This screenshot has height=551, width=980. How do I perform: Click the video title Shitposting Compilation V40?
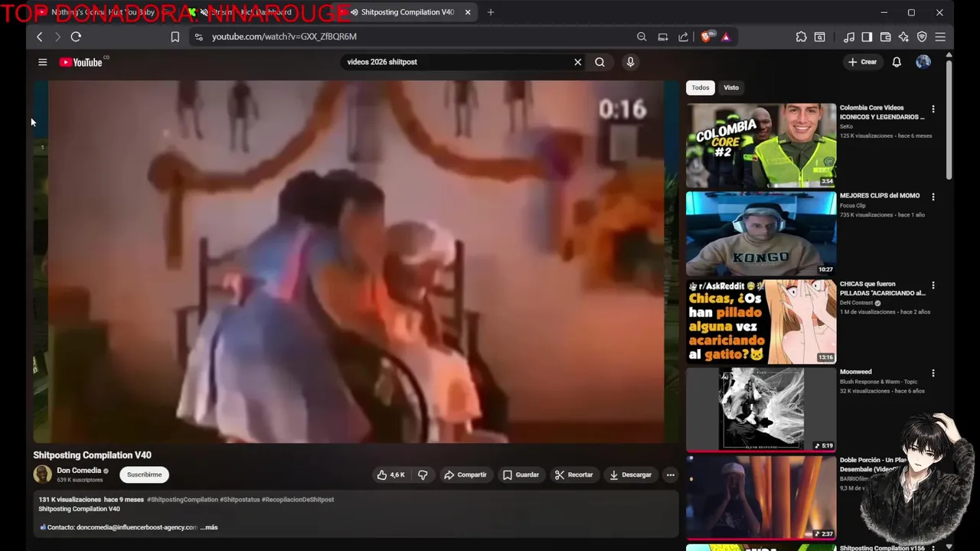pyautogui.click(x=92, y=455)
